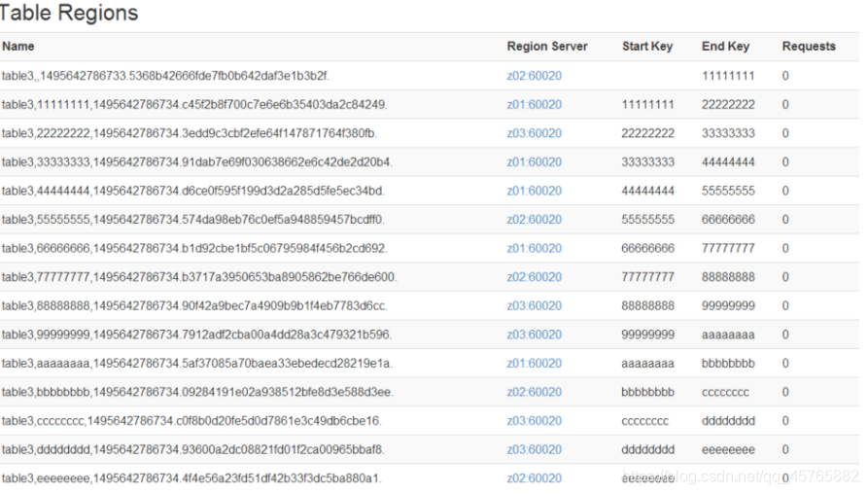Screen dimensions: 868x494
Task: Select Start Key value 11111111
Action: tap(647, 105)
